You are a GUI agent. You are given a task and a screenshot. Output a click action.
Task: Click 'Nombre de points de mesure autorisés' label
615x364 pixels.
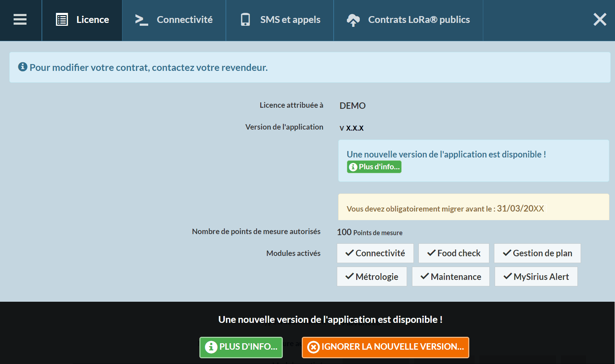click(x=256, y=232)
